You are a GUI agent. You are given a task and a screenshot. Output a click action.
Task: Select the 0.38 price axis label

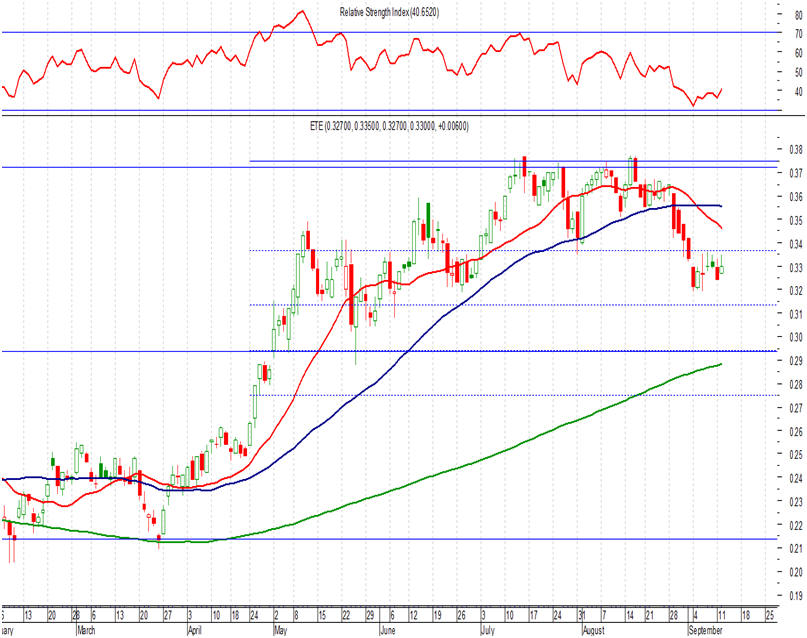pyautogui.click(x=796, y=150)
